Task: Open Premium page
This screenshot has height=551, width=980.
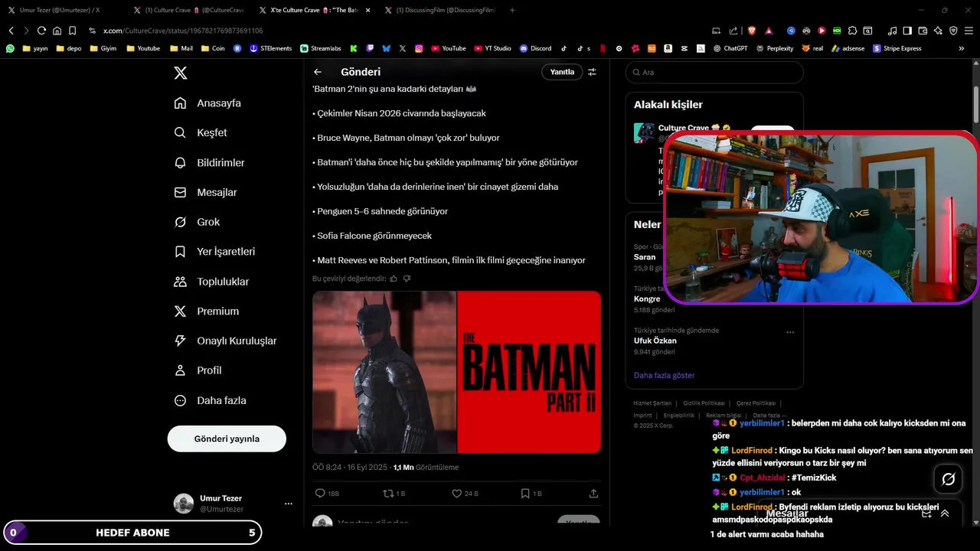Action: [207, 311]
